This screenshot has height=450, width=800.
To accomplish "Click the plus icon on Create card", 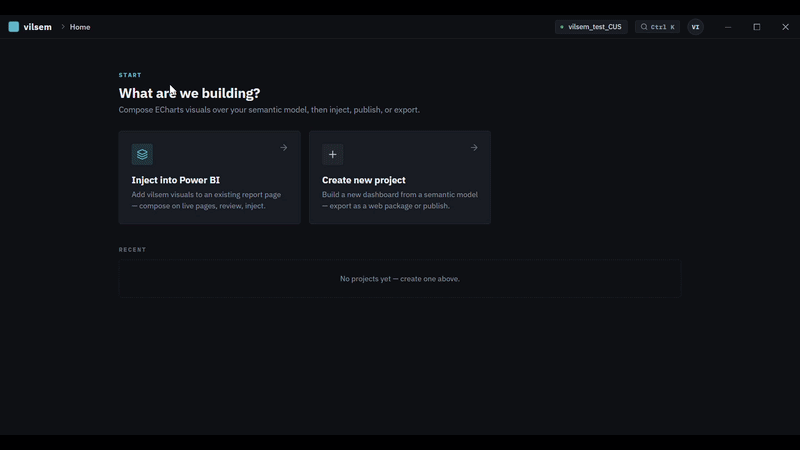I will click(333, 154).
